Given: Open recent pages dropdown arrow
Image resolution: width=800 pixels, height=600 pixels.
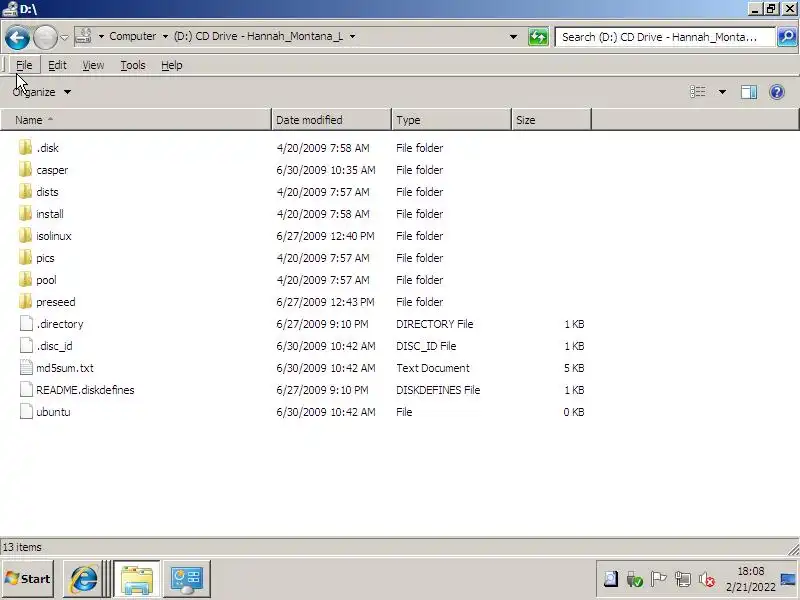Looking at the screenshot, I should click(64, 37).
